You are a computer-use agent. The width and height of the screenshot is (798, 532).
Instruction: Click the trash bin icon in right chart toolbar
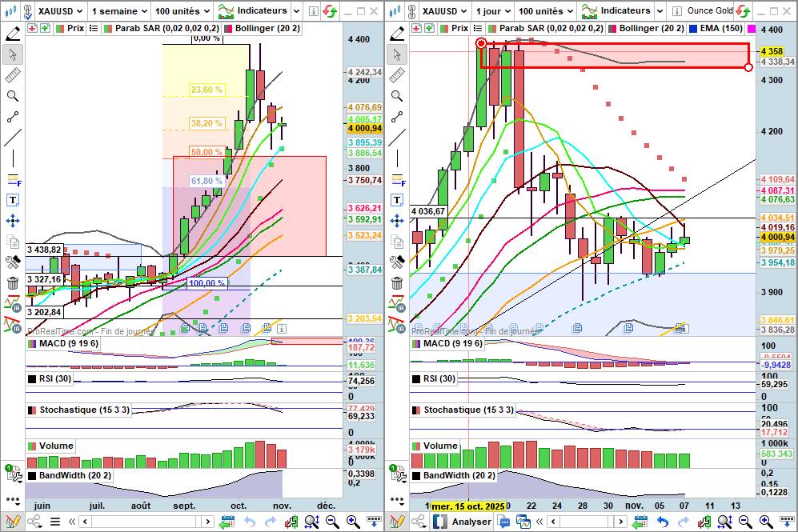click(x=396, y=282)
